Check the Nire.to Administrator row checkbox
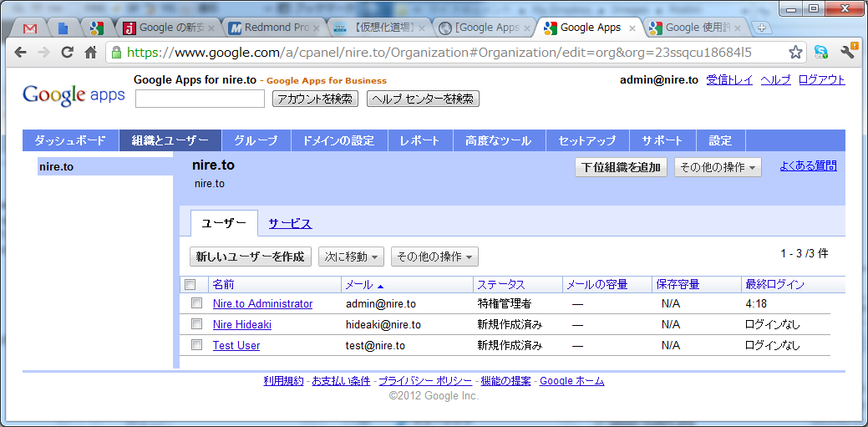Image resolution: width=868 pixels, height=427 pixels. (x=196, y=303)
